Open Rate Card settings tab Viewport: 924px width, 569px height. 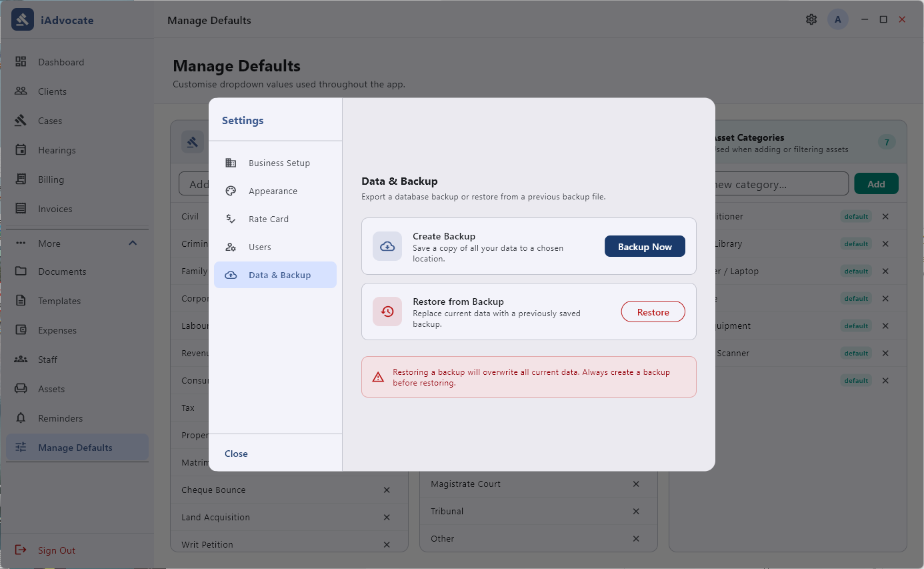point(275,219)
